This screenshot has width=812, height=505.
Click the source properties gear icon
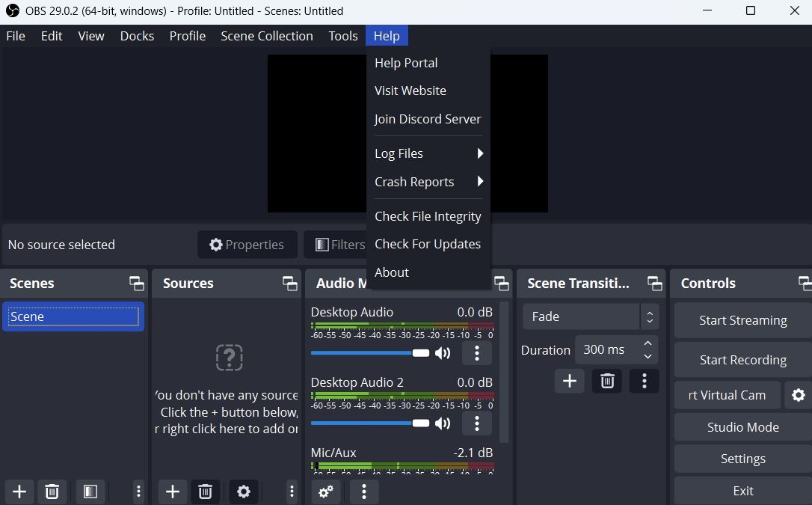(x=244, y=492)
